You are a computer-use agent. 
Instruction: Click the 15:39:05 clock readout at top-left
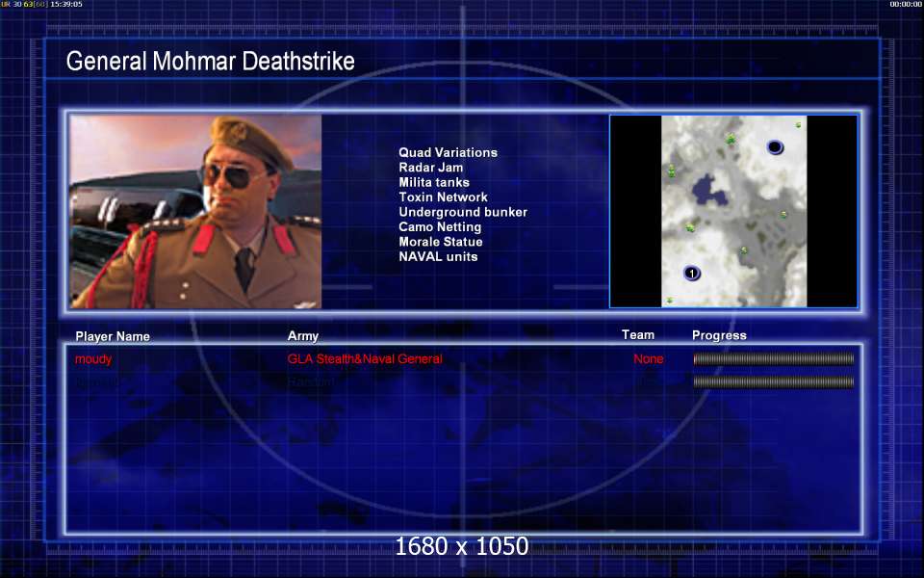tap(66, 4)
